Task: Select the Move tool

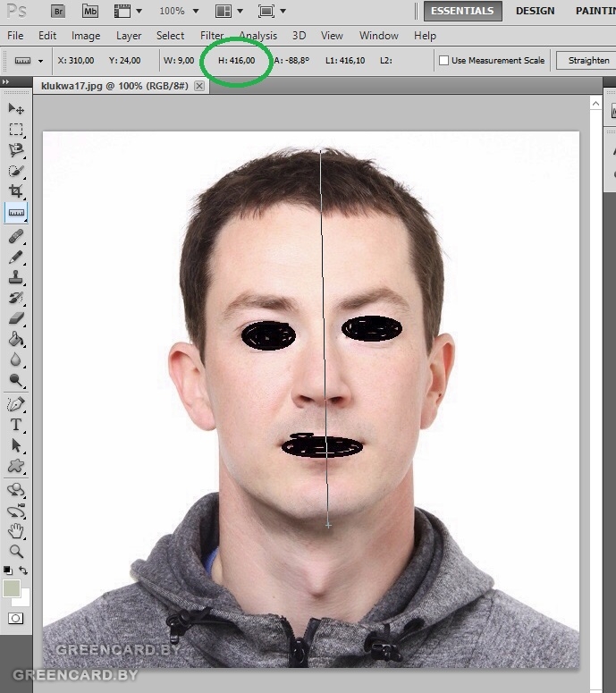Action: [16, 108]
